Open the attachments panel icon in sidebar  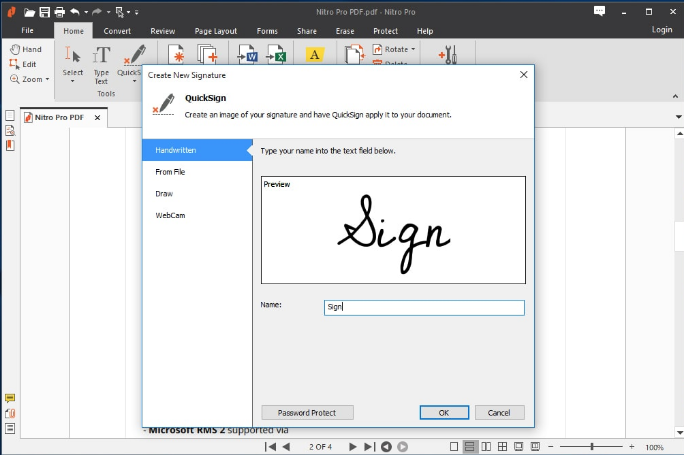[10, 413]
